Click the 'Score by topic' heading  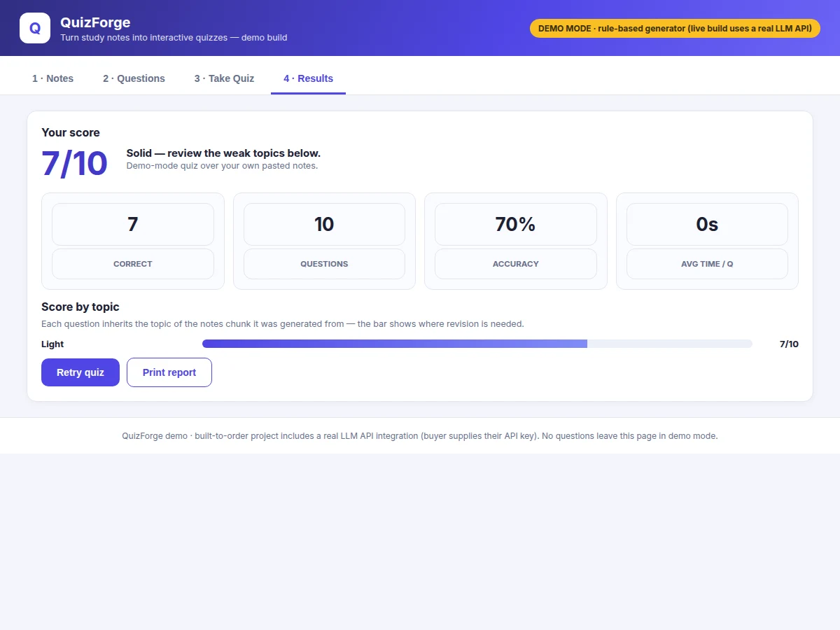(80, 307)
